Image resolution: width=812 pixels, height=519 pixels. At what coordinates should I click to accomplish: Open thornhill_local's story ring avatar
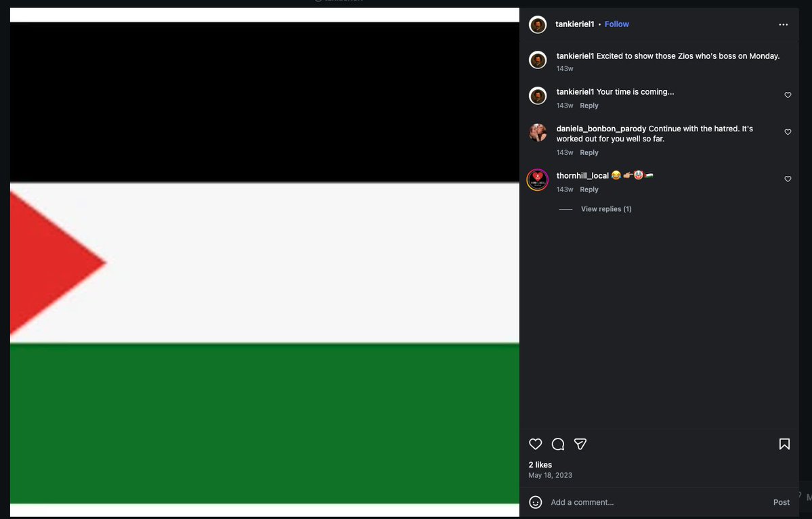coord(538,180)
